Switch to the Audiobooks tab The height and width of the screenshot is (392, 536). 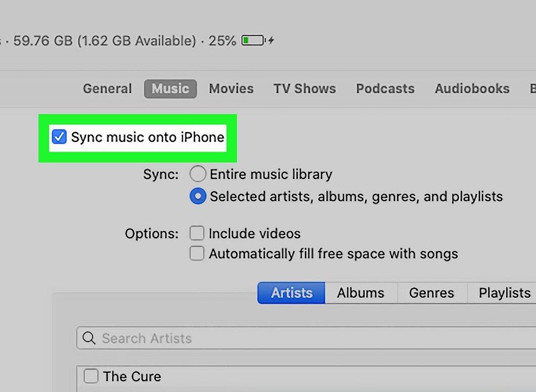point(472,89)
